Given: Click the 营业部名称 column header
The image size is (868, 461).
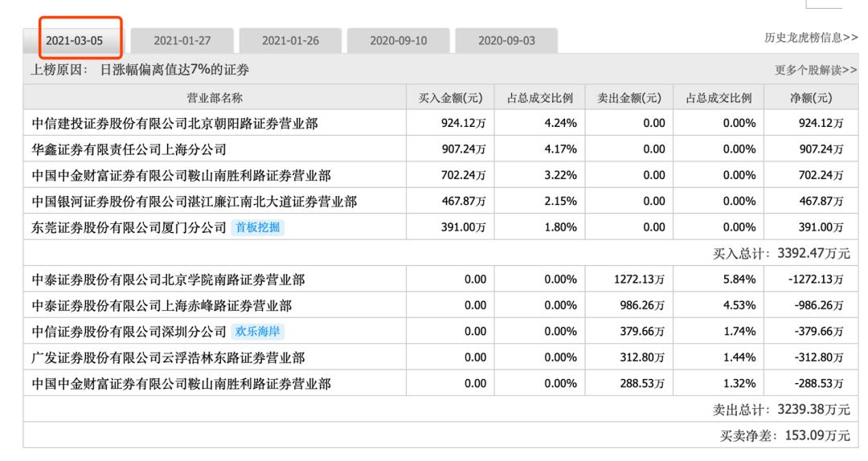Looking at the screenshot, I should (x=215, y=98).
